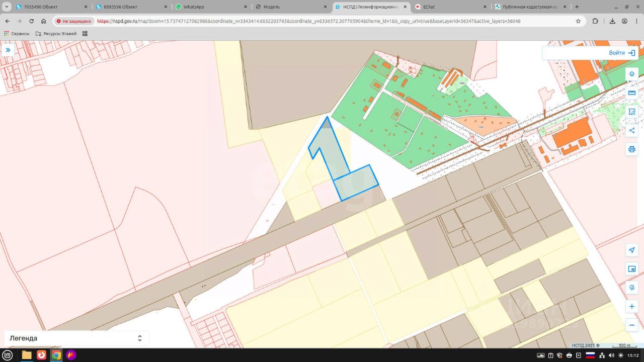Open the browser extensions menu
The image size is (644, 362).
(595, 21)
